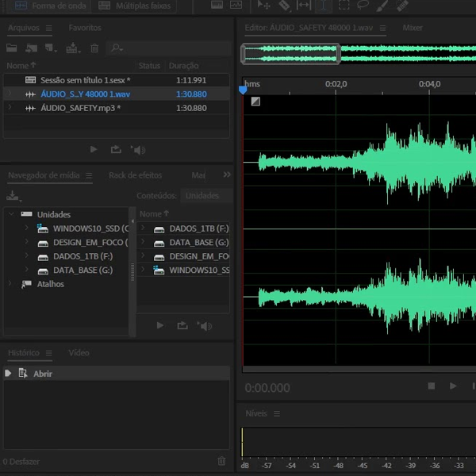This screenshot has height=476, width=476.
Task: Select the Marquee selection tool
Action: (344, 5)
